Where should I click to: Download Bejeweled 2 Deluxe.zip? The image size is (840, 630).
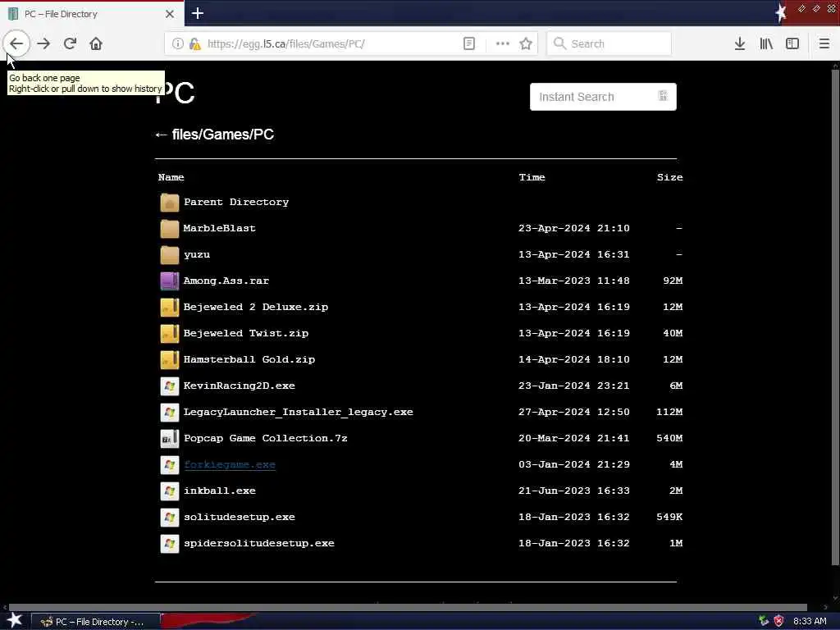256,307
